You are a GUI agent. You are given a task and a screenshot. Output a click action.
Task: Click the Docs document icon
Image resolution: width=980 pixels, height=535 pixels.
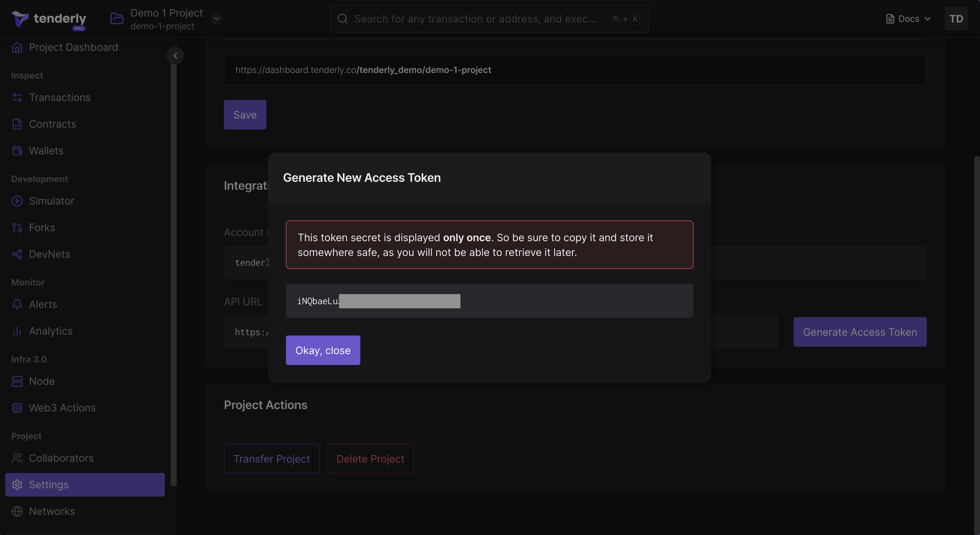pos(890,19)
